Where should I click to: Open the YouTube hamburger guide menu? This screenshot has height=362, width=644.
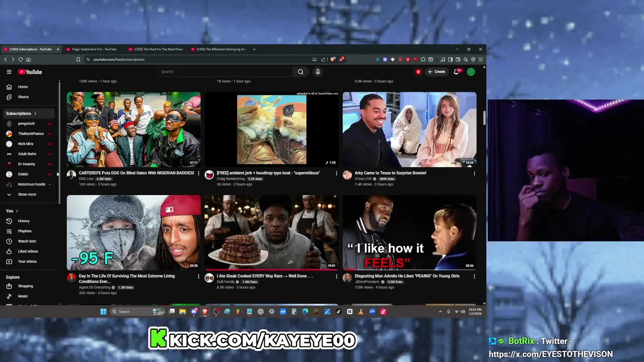tap(9, 72)
